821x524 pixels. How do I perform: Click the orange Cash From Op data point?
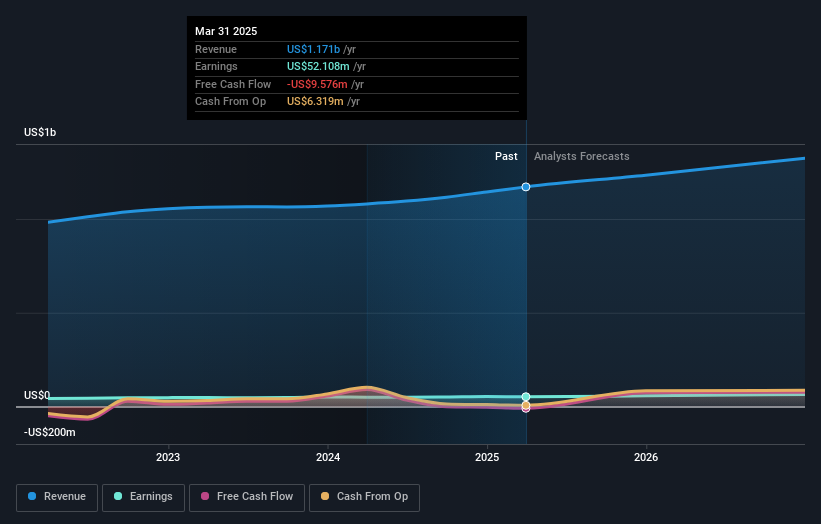[x=526, y=405]
